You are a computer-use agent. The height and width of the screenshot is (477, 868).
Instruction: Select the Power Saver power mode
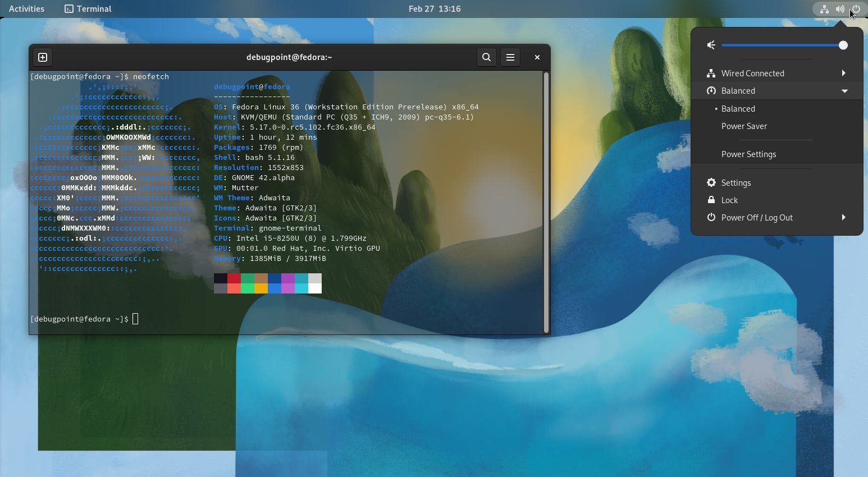pos(744,126)
